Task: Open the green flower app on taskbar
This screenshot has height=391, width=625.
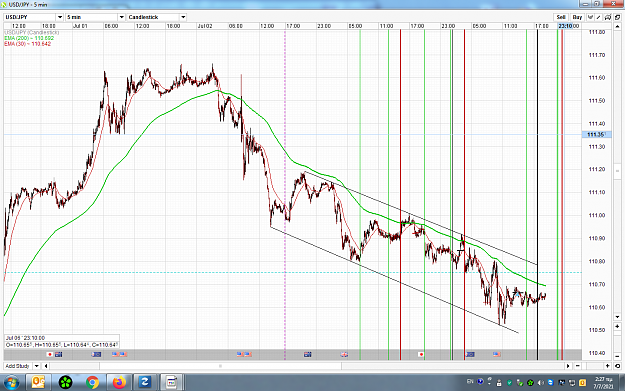Action: point(65,383)
